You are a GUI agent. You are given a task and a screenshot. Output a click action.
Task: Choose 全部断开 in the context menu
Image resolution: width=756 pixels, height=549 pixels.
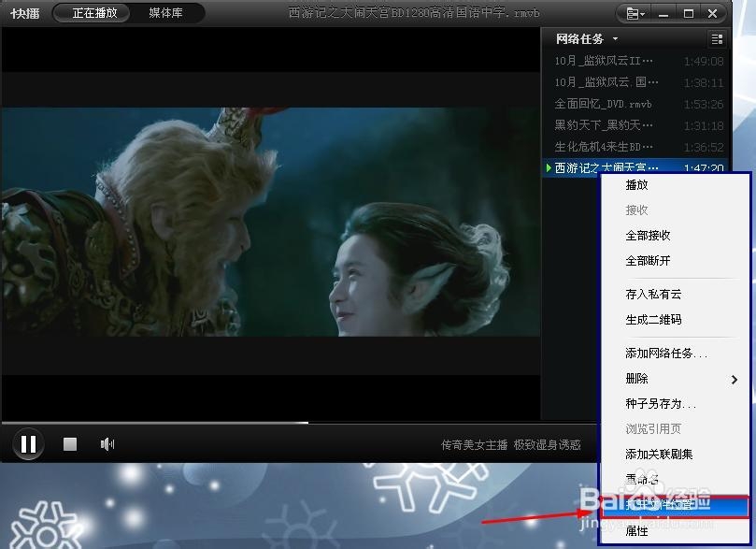pyautogui.click(x=674, y=261)
